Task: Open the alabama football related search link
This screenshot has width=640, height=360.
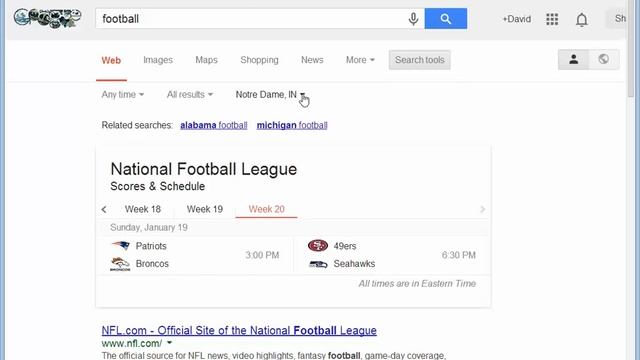Action: [x=213, y=125]
